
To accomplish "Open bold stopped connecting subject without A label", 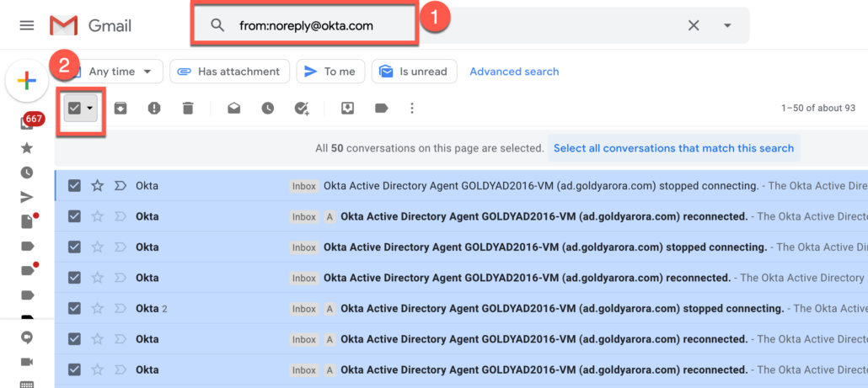I will point(545,247).
